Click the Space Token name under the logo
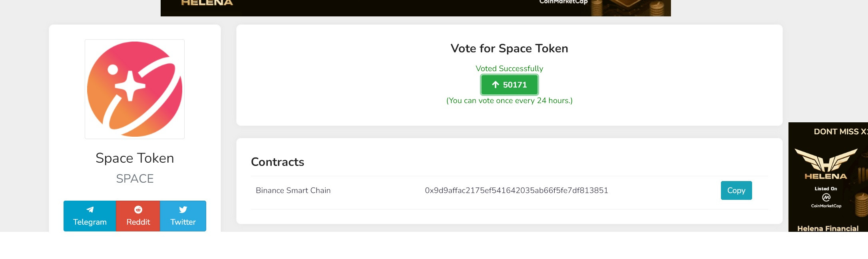The height and width of the screenshot is (259, 868). [x=135, y=158]
